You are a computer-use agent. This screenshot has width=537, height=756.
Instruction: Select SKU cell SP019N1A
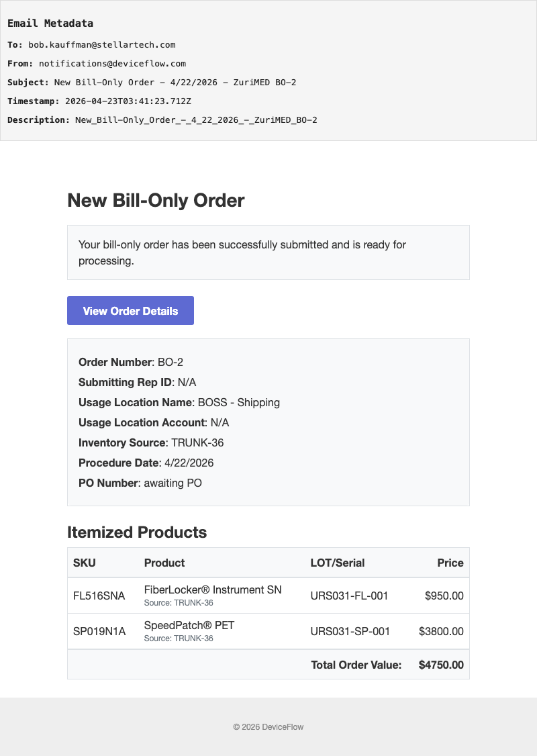pos(99,632)
